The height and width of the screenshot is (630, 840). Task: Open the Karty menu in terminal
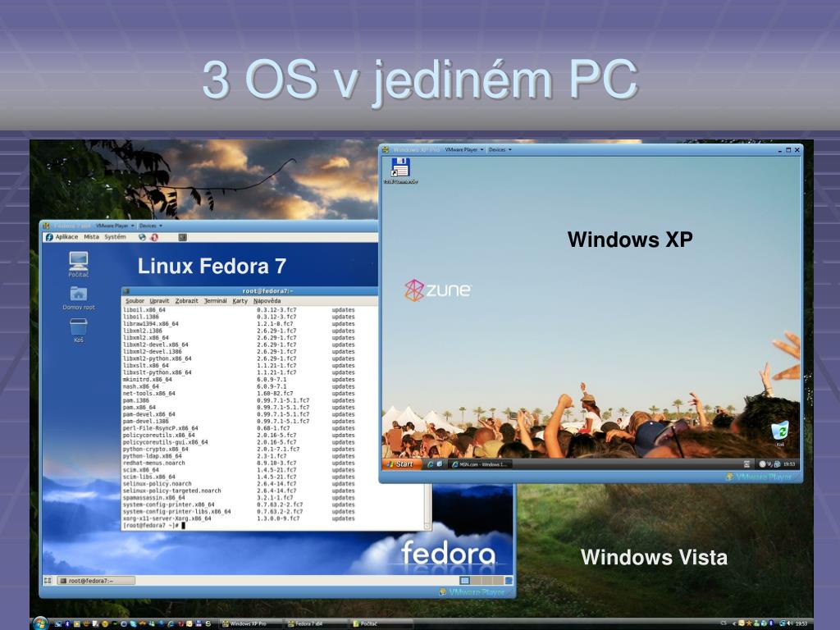point(240,301)
